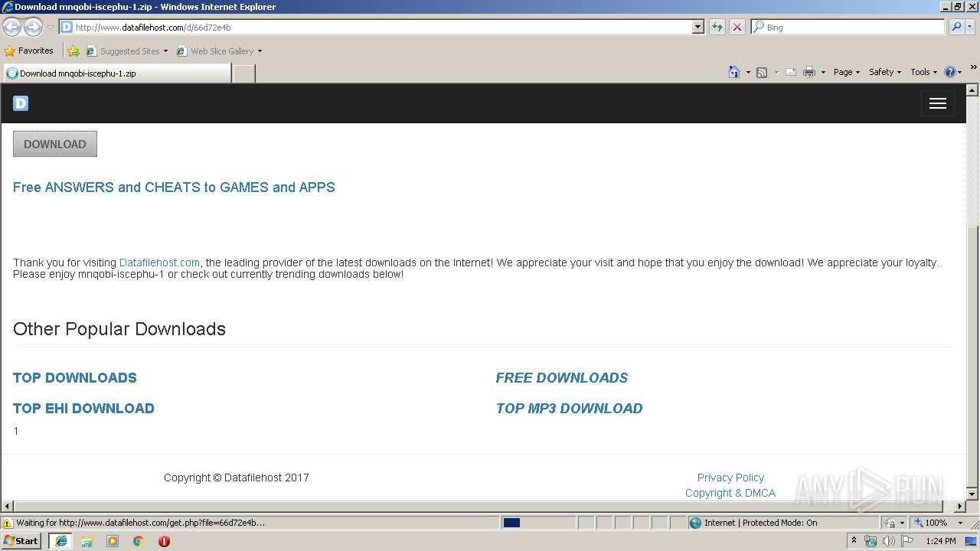This screenshot has width=980, height=551.
Task: Click the 1:24 PM clock
Action: point(940,541)
